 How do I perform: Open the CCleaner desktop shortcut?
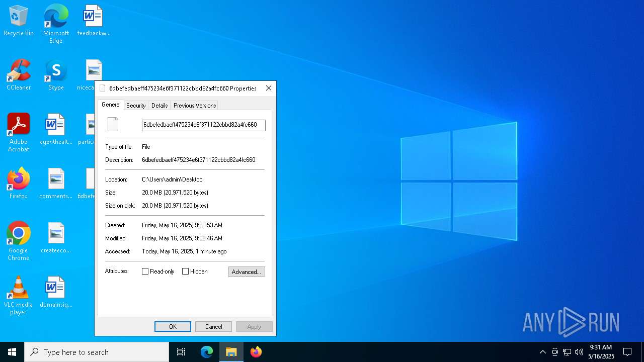[x=19, y=75]
